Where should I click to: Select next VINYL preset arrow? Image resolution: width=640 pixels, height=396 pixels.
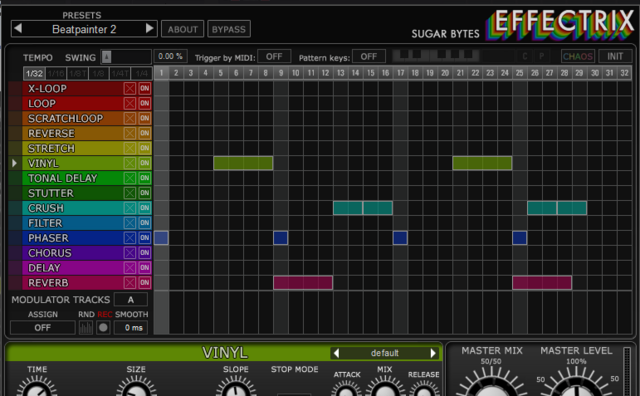[433, 353]
